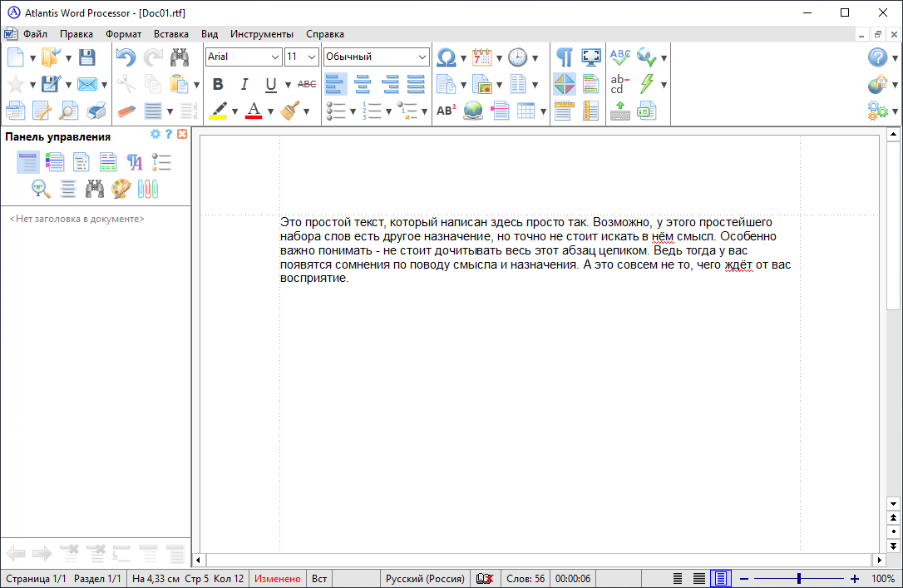Click the Print icon
This screenshot has width=903, height=588.
[x=96, y=111]
